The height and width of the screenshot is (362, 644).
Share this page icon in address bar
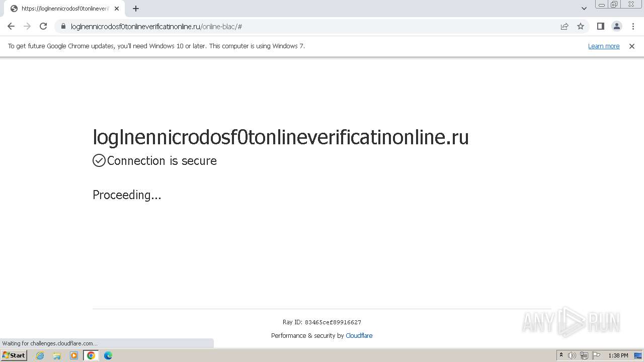point(565,26)
